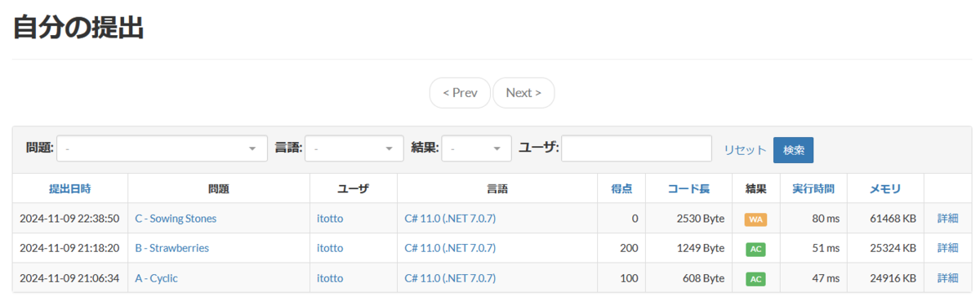Select score value 200

point(630,248)
